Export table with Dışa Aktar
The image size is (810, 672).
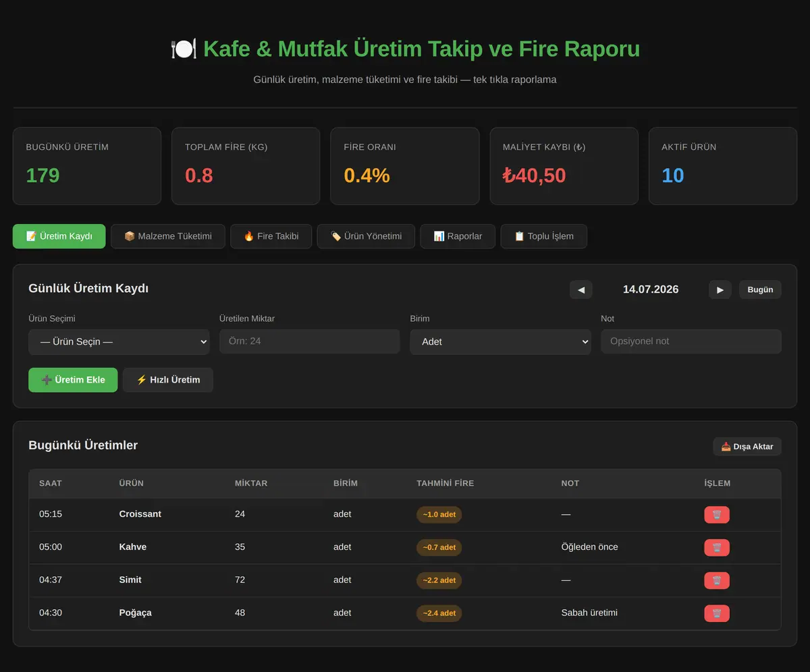[747, 447]
